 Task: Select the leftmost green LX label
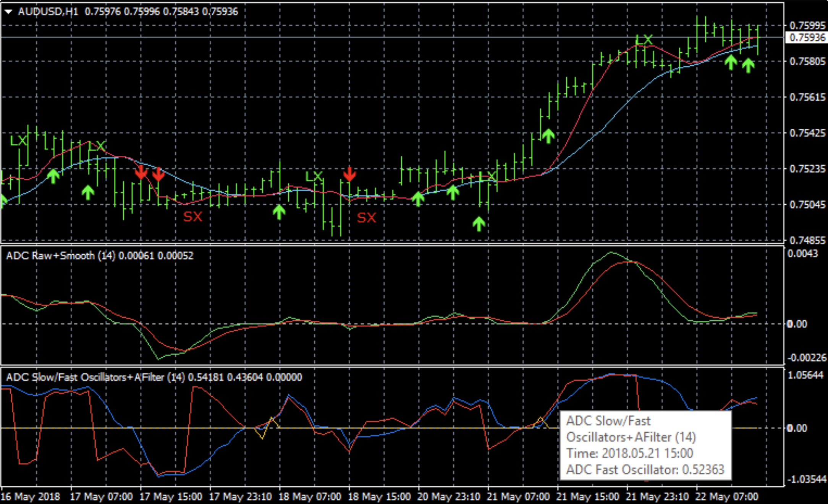(x=18, y=141)
